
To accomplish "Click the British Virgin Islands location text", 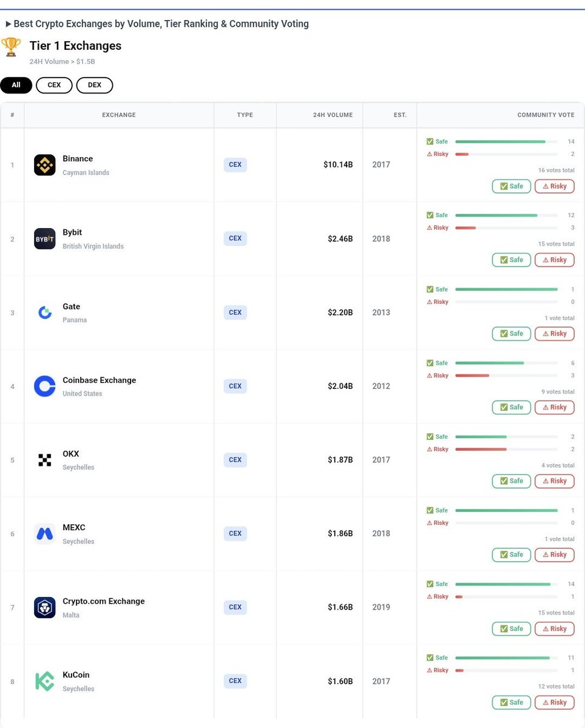I will click(x=93, y=246).
